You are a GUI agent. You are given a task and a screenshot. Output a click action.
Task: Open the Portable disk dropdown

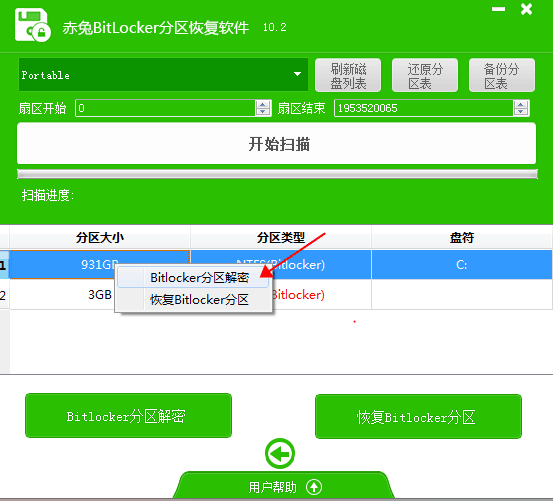[163, 75]
